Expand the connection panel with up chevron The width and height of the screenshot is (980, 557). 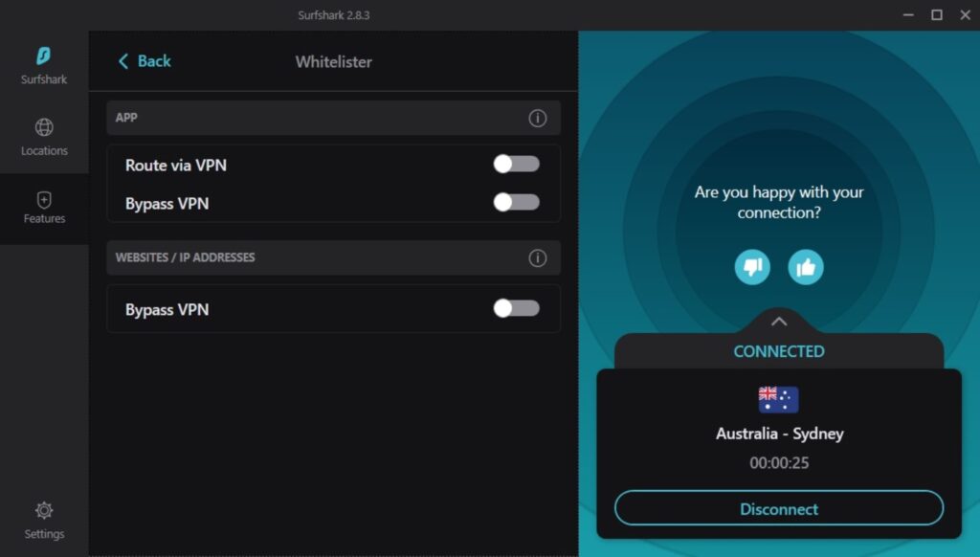779,322
